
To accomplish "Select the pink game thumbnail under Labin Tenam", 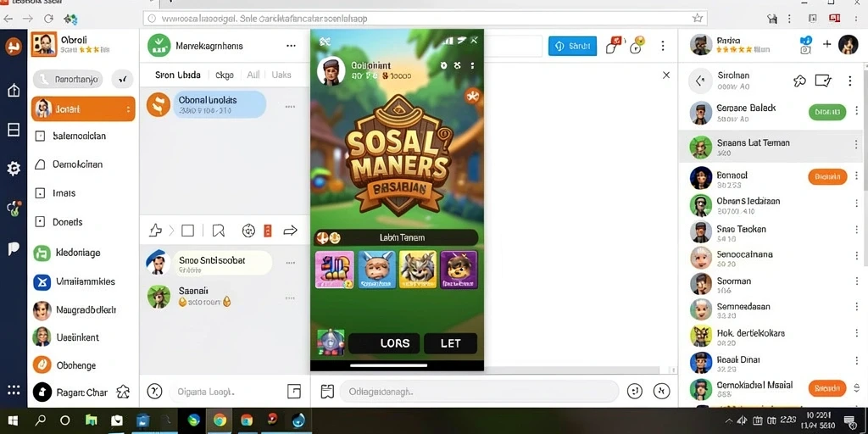I will pyautogui.click(x=334, y=270).
